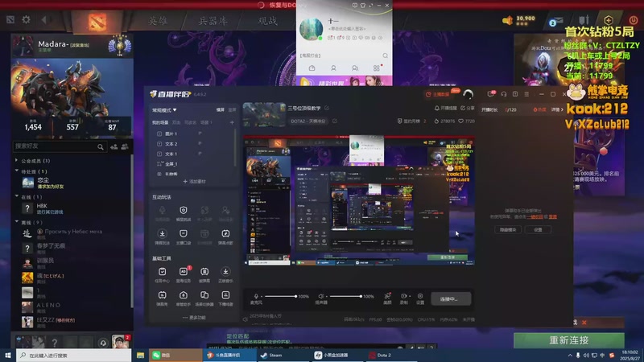Open the 常规模式 mode dropdown
644x362 pixels.
(164, 110)
